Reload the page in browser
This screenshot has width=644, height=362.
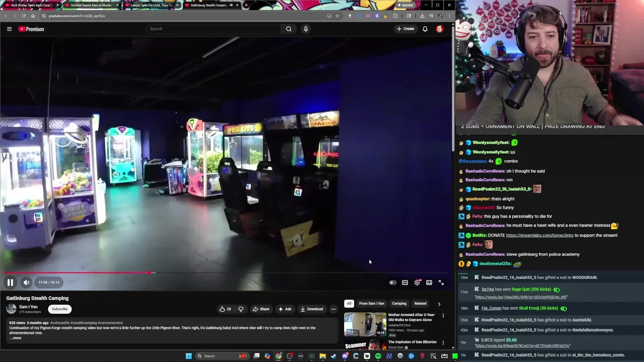click(24, 16)
